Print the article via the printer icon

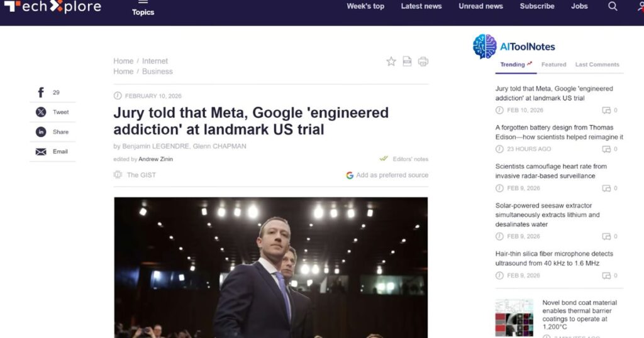pos(423,61)
